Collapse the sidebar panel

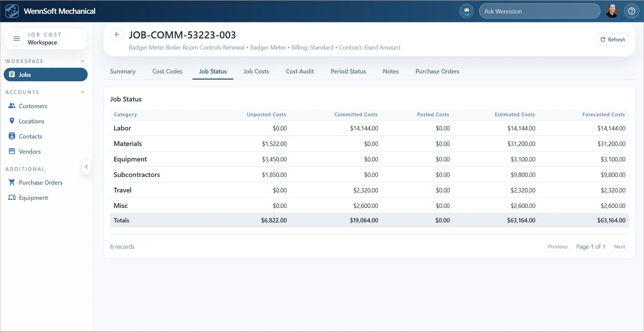pos(86,167)
